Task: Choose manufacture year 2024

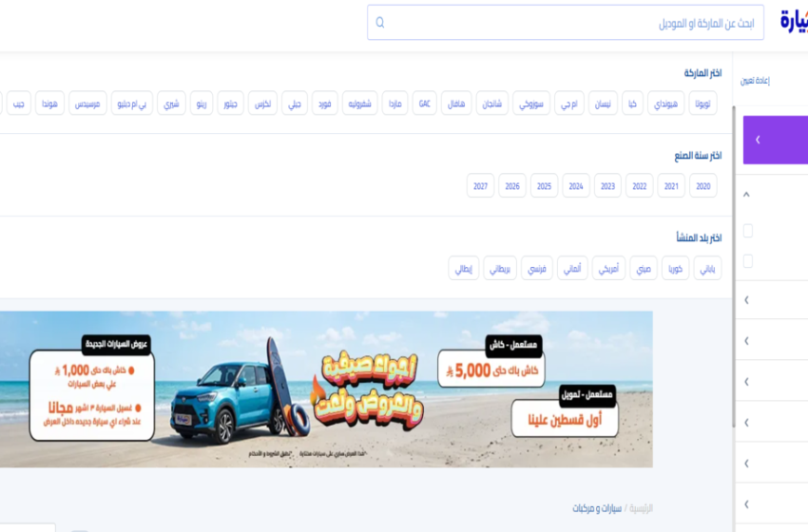Action: [x=576, y=186]
